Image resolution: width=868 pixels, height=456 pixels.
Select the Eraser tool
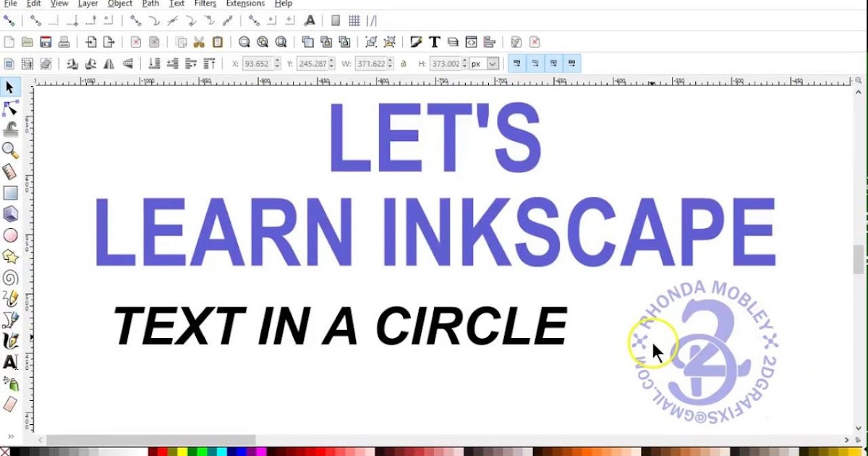[10, 403]
